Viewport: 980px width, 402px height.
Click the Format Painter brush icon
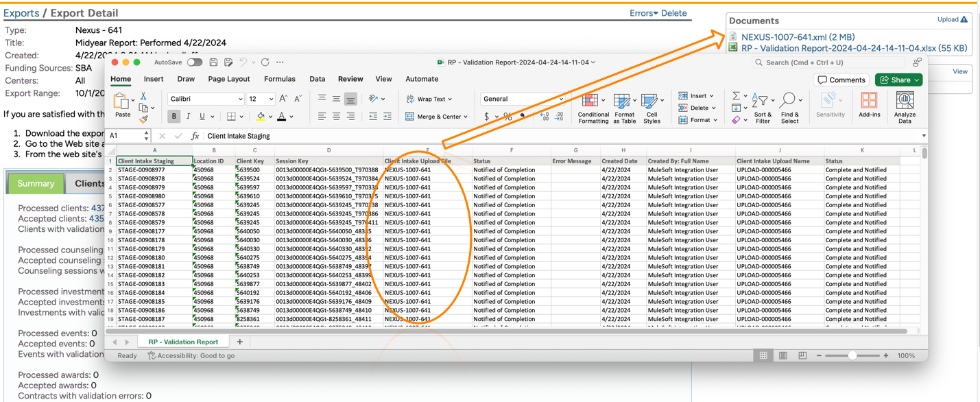coord(143,119)
